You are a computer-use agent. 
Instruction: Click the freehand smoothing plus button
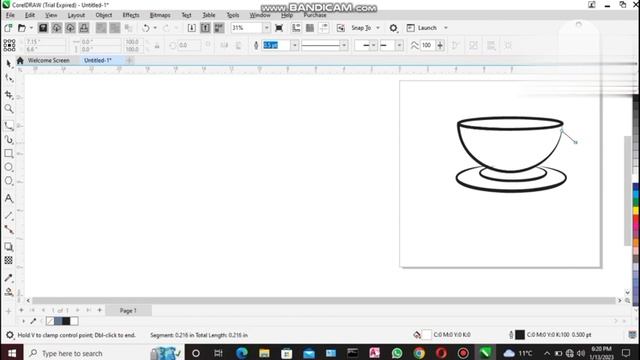click(x=440, y=45)
